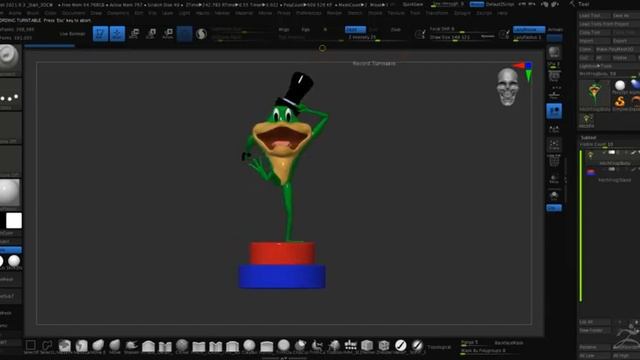Collapse the Tool palette header
The width and height of the screenshot is (640, 360).
pos(584,4)
